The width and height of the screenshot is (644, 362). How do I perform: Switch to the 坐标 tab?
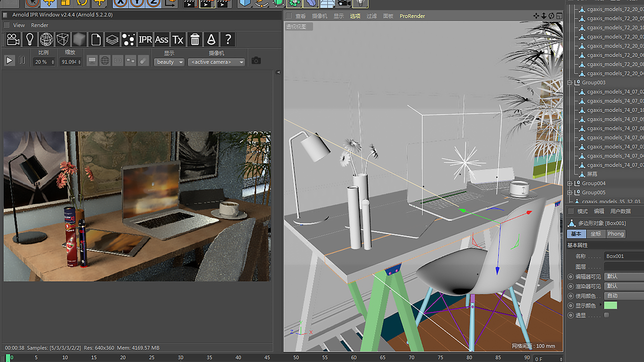(596, 234)
